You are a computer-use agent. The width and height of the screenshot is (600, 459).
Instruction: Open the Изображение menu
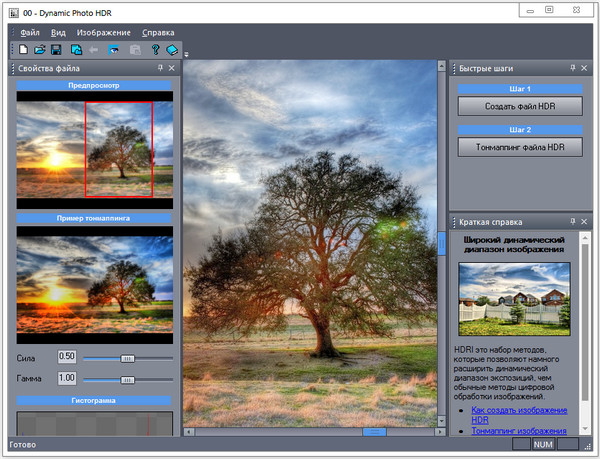(103, 33)
